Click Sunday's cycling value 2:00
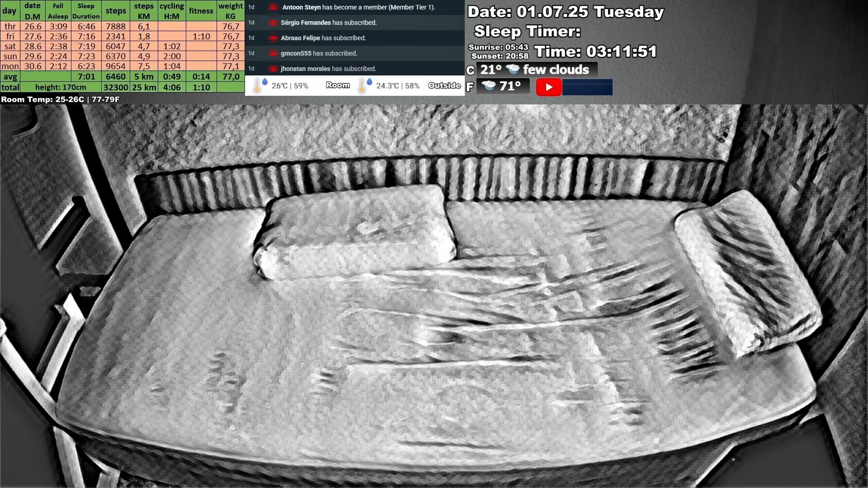This screenshot has height=488, width=868. coord(172,56)
